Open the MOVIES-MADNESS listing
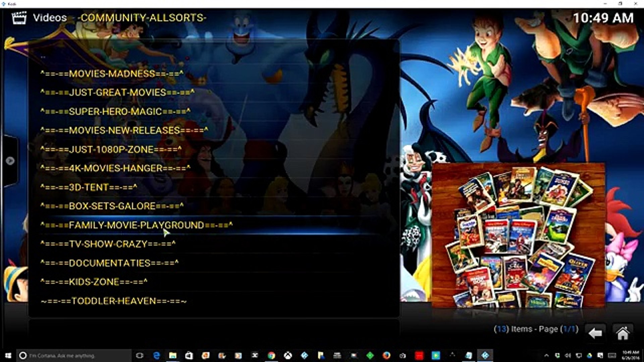644x362 pixels. [111, 74]
